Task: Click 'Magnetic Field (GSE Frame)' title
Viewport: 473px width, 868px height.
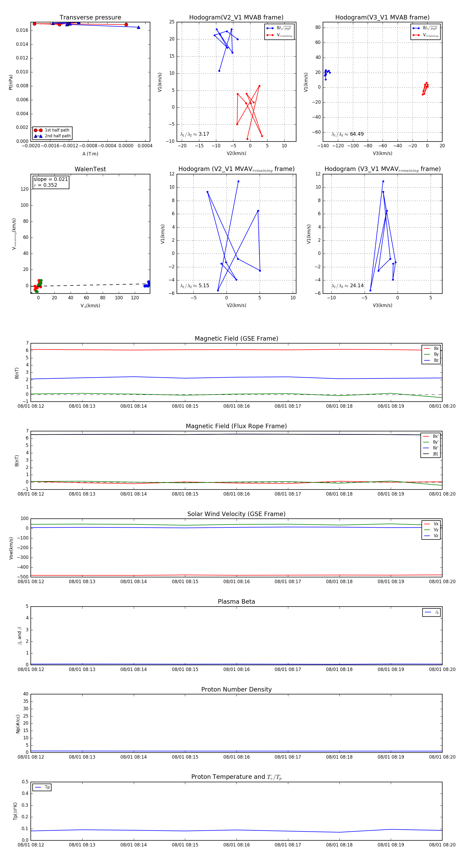Action: pyautogui.click(x=236, y=339)
